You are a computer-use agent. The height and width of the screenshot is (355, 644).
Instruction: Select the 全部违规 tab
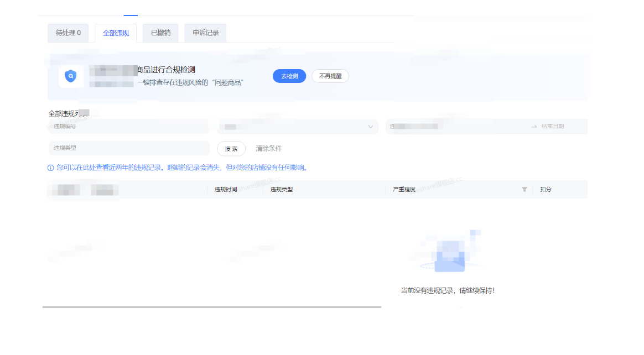pyautogui.click(x=116, y=33)
